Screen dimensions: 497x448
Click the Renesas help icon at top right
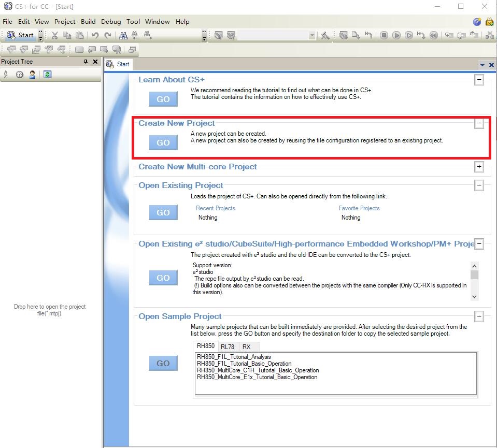(x=477, y=22)
